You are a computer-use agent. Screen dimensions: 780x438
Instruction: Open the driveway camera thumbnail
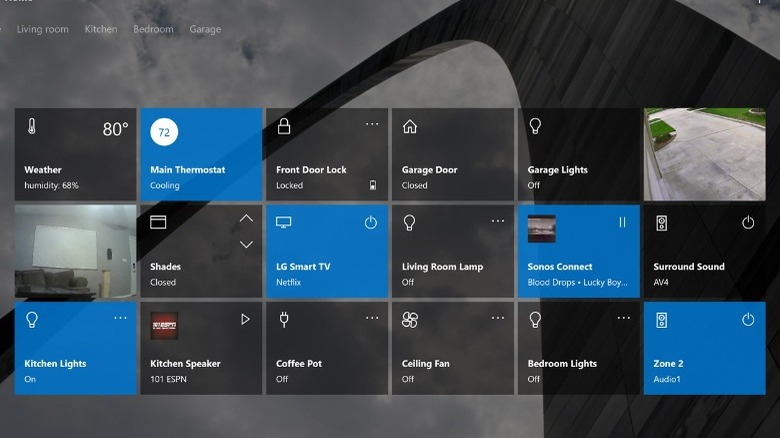point(704,154)
